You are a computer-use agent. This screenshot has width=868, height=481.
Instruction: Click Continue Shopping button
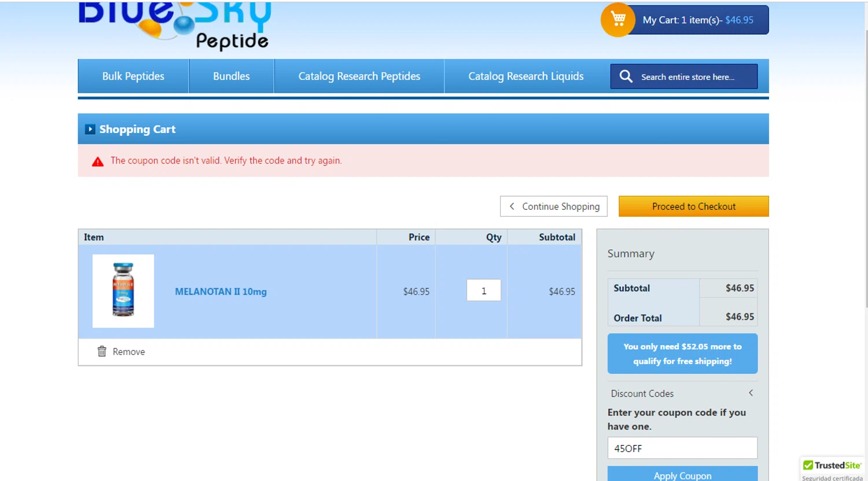(554, 206)
